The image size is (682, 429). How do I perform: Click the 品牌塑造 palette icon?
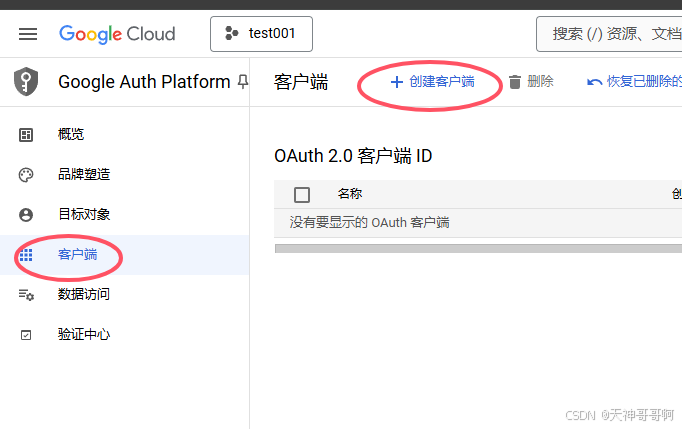click(26, 175)
